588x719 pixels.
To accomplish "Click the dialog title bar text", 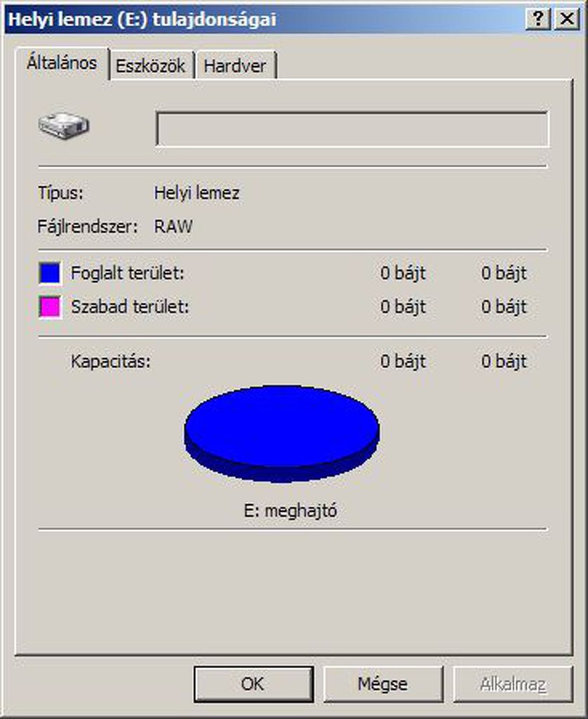I will tap(142, 19).
